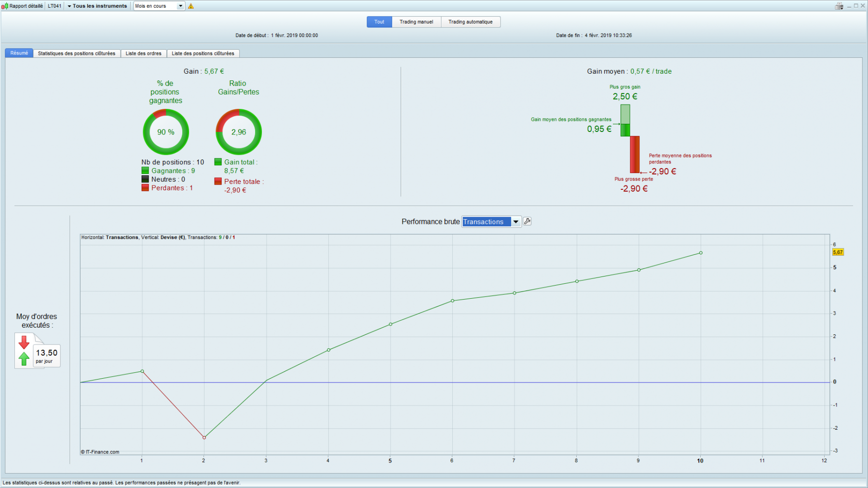Click the yellow warning triangle icon
This screenshot has height=488, width=868.
coord(191,6)
